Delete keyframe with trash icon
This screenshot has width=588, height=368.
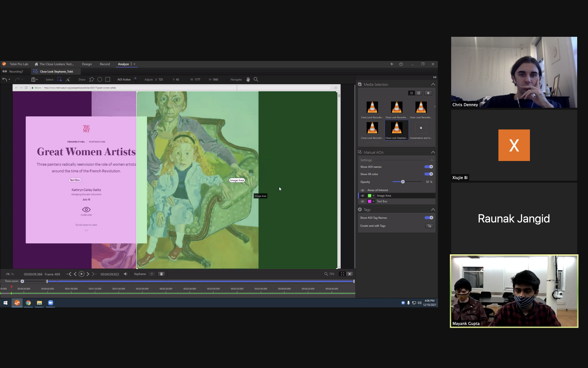pos(161,274)
